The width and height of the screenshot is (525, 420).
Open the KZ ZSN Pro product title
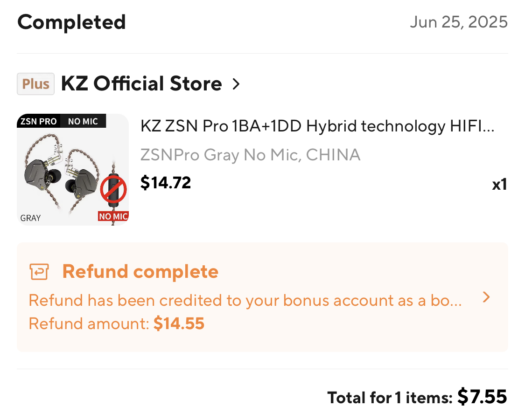tap(317, 126)
